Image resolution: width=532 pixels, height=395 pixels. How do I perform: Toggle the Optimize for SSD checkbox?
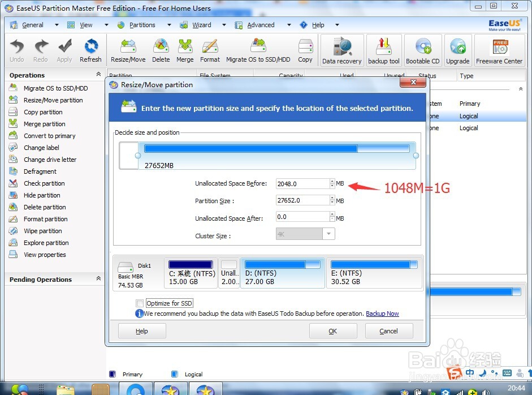[140, 303]
